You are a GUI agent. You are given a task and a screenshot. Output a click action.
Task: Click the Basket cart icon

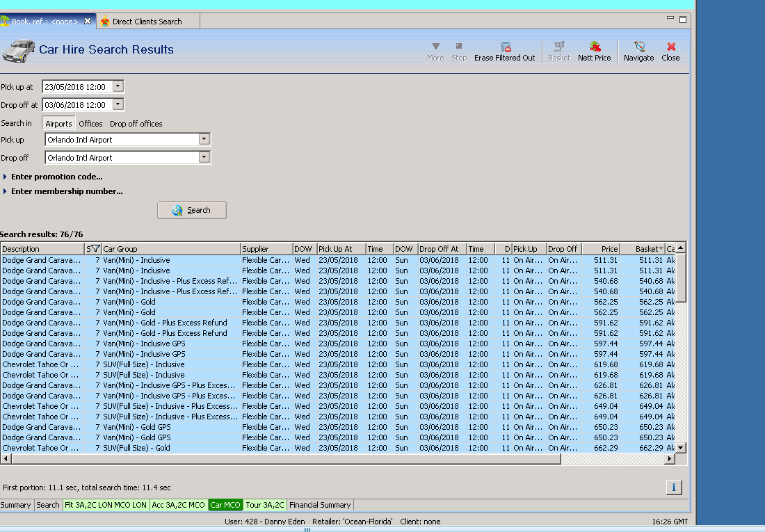(558, 47)
